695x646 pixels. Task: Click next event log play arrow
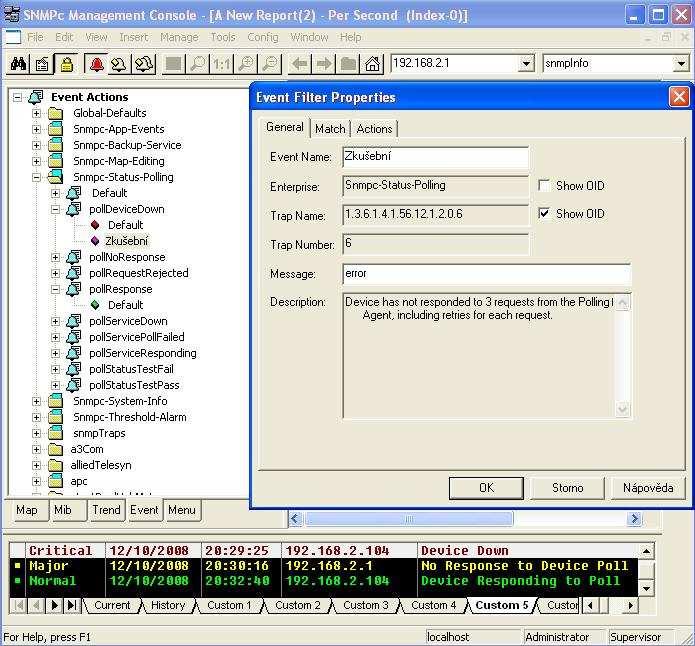[55, 605]
